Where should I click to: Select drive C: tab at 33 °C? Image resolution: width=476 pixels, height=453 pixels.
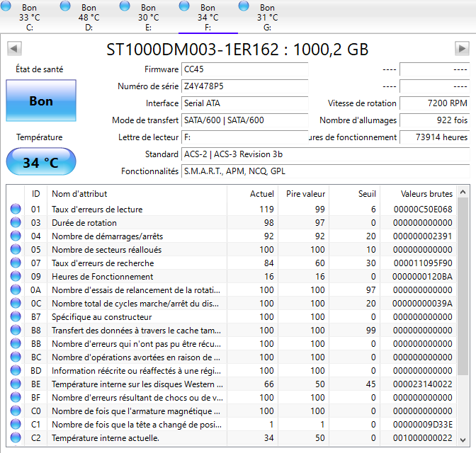[x=30, y=17]
